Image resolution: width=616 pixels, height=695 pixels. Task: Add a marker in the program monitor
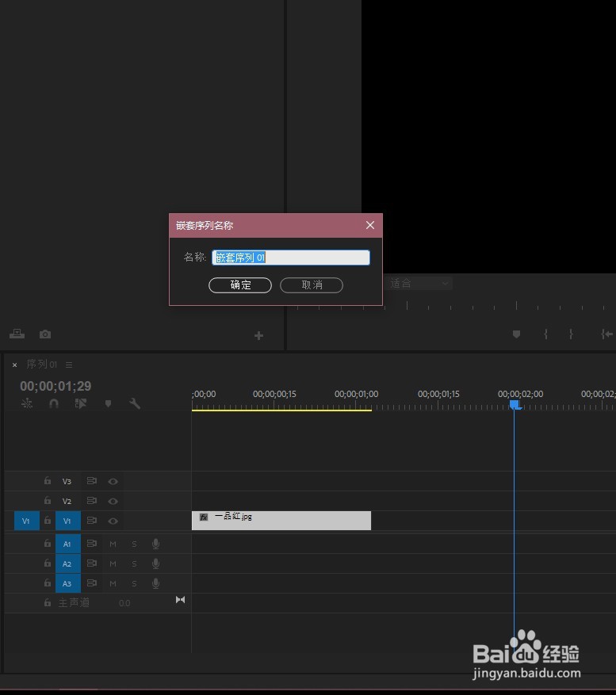[x=516, y=334]
